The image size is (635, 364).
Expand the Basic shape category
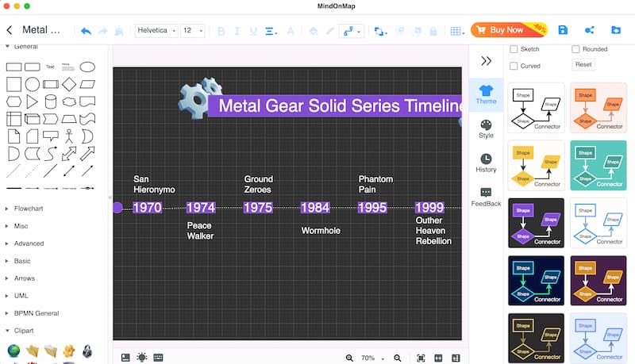(x=22, y=261)
